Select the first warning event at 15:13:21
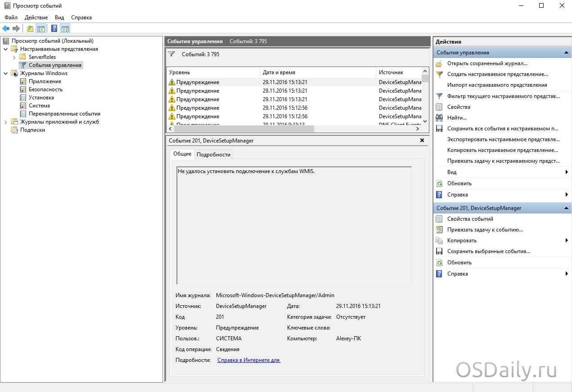Screen dimensions: 572x392 (x=294, y=82)
